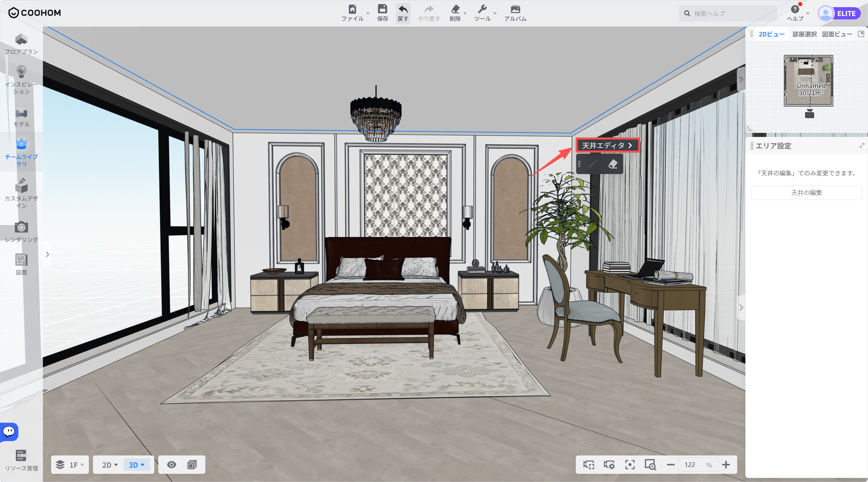Collapse the upper right panel chevron

(741, 80)
